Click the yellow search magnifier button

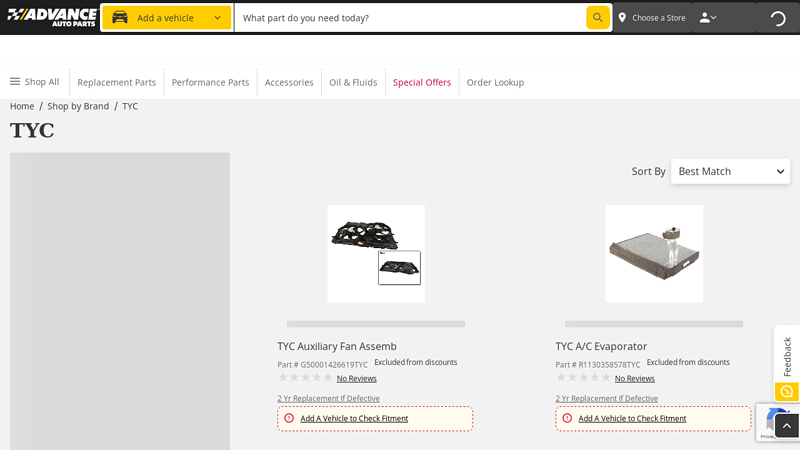point(597,18)
